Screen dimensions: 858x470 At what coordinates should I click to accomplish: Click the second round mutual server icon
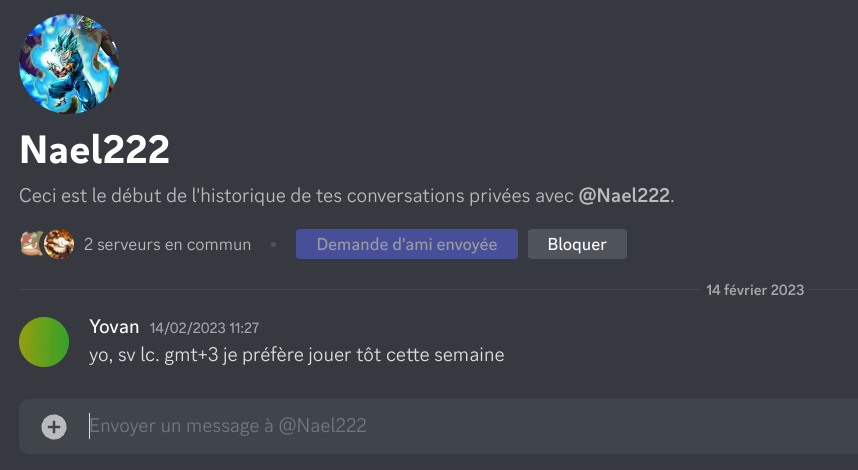(60, 244)
